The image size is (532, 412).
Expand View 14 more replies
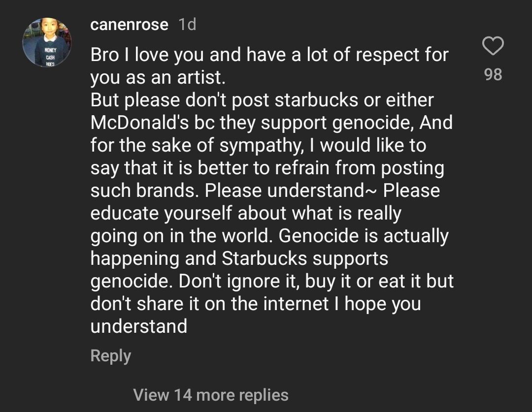click(x=210, y=395)
